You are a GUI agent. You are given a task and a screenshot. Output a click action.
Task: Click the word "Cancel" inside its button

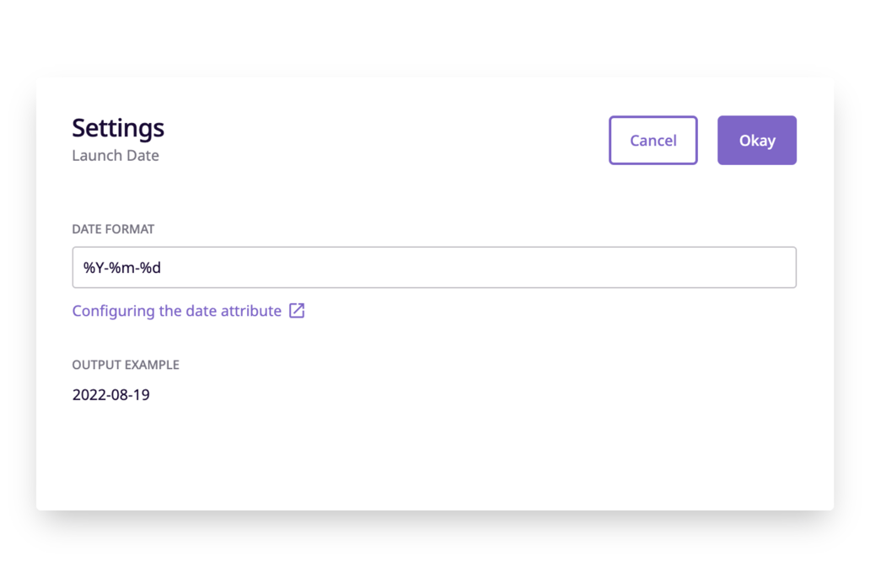click(652, 141)
